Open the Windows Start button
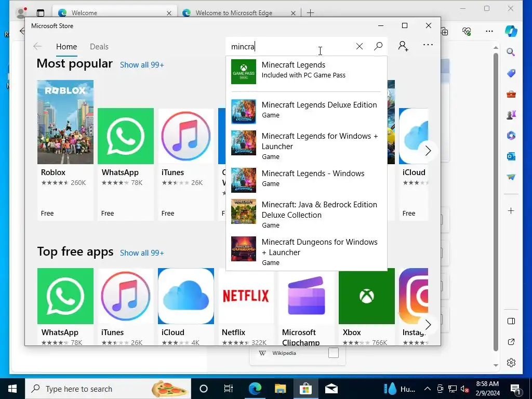This screenshot has height=399, width=532. click(x=12, y=389)
